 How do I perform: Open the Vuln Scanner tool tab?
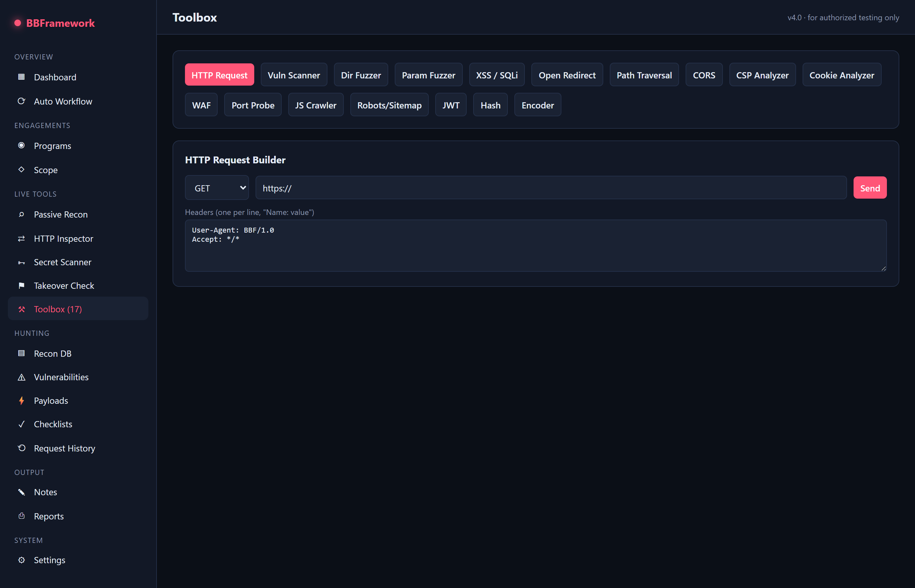(x=294, y=75)
